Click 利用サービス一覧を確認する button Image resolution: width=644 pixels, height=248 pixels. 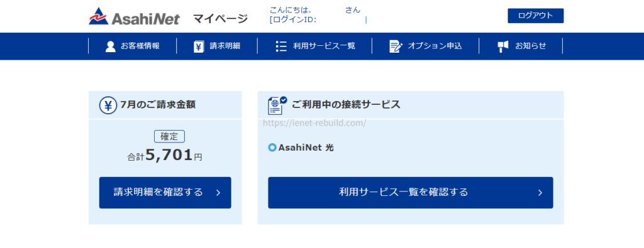(x=410, y=193)
